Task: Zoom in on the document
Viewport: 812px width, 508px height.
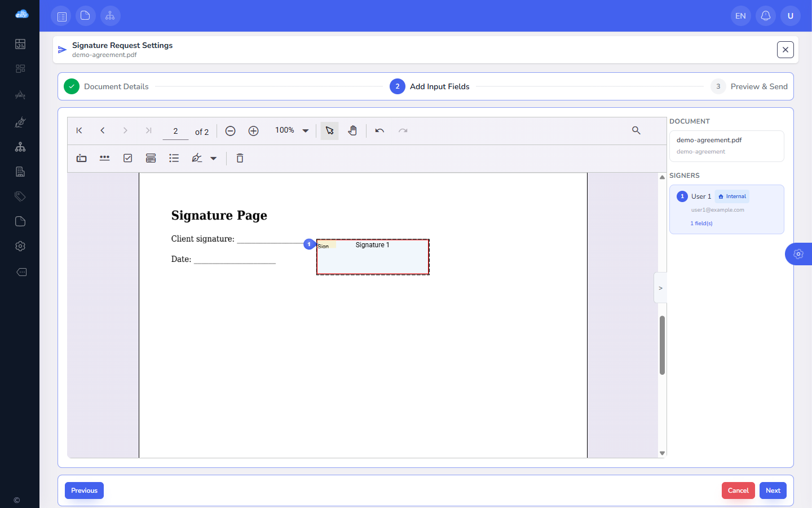Action: [254, 131]
